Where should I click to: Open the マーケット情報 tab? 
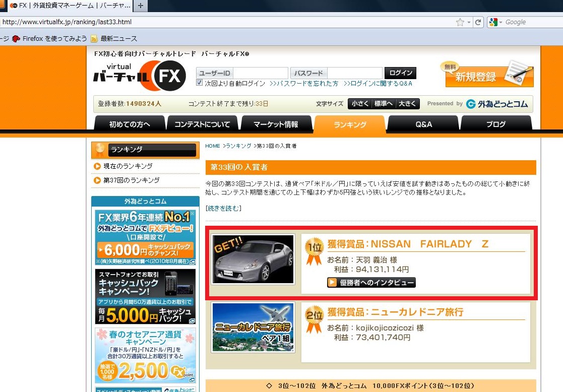tap(275, 124)
